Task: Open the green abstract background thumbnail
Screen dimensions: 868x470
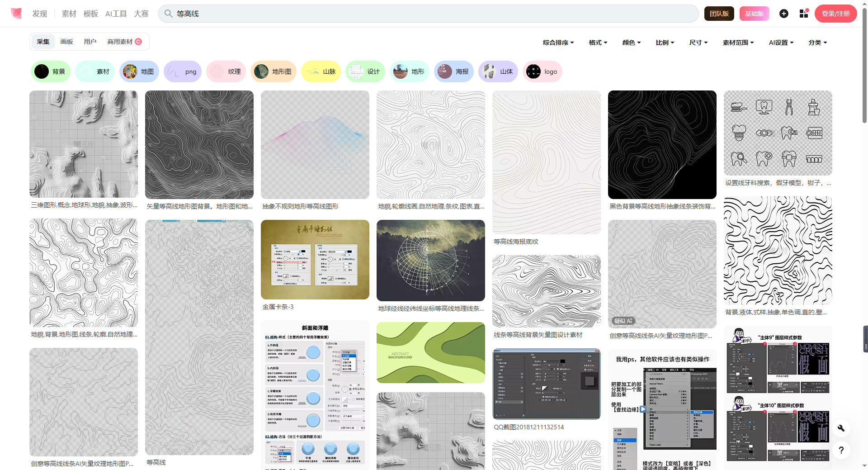Action: pyautogui.click(x=431, y=352)
